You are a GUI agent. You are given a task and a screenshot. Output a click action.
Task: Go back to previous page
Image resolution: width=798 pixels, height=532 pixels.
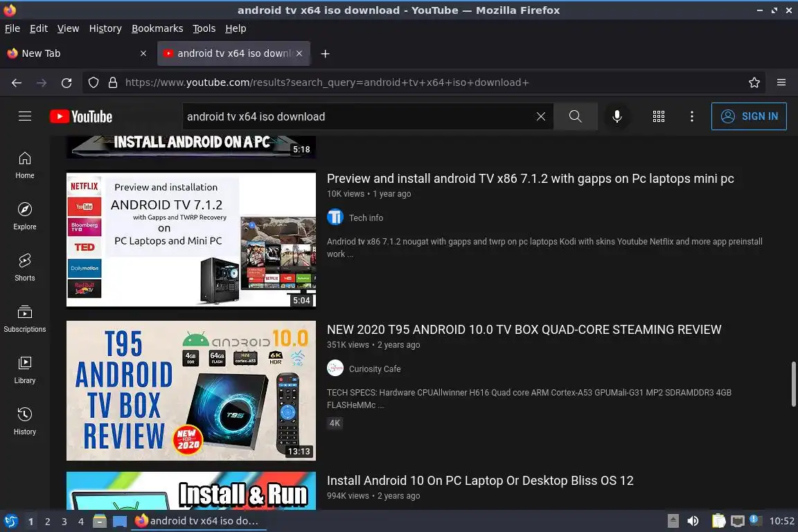tap(17, 82)
